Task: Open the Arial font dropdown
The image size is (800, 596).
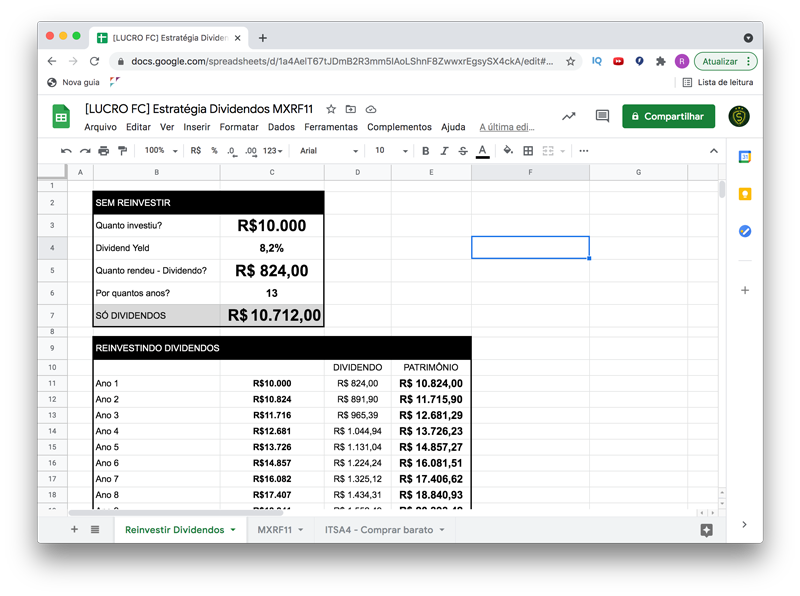Action: 329,151
